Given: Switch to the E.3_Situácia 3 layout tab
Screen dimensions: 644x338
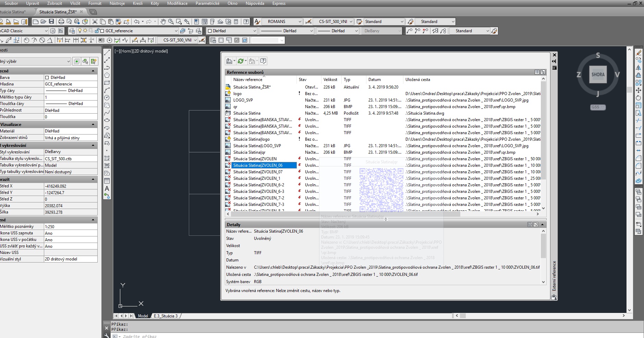Looking at the screenshot, I should point(166,316).
